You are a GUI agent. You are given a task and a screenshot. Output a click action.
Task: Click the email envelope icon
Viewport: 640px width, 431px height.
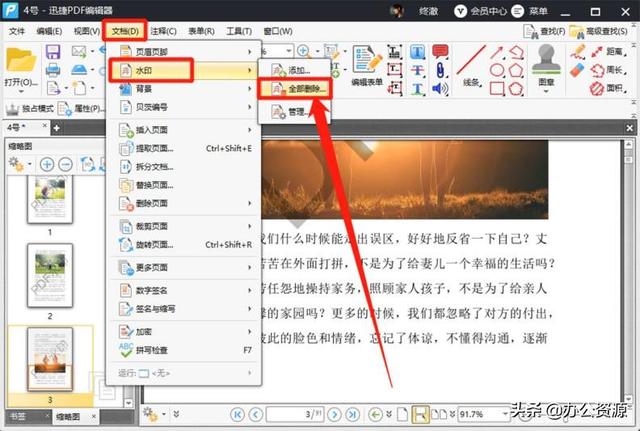[x=79, y=51]
